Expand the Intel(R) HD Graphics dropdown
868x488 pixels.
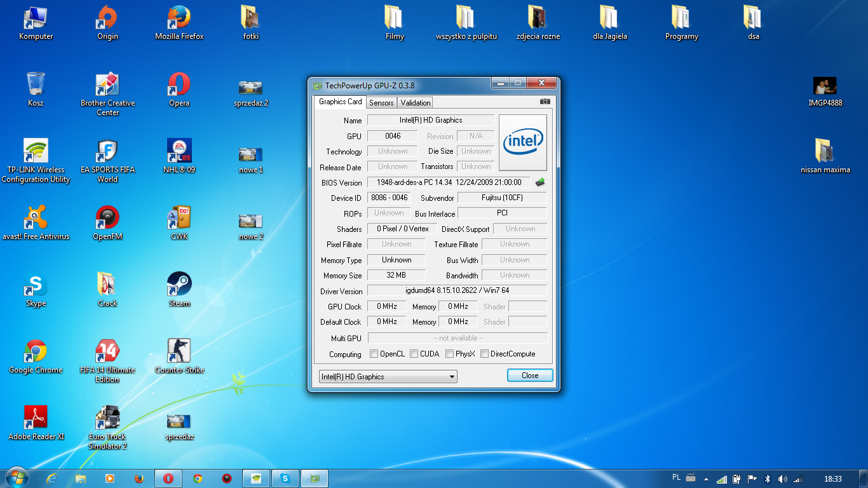pyautogui.click(x=388, y=377)
